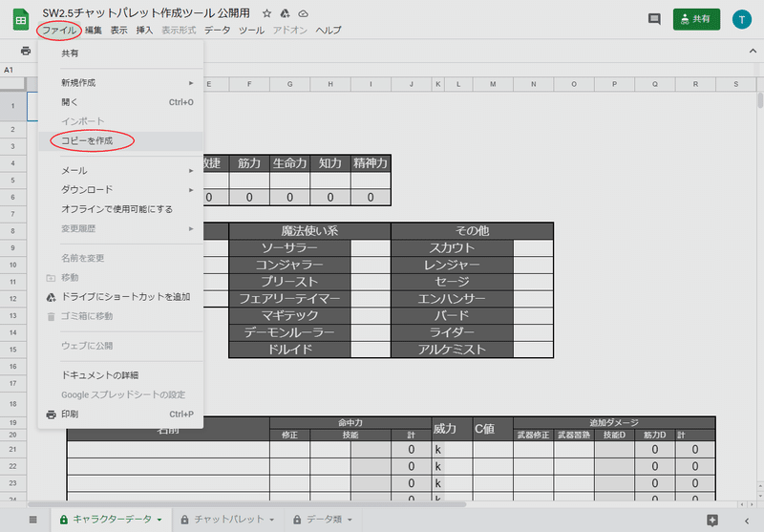Click the エンハンサー cell

tap(452, 299)
